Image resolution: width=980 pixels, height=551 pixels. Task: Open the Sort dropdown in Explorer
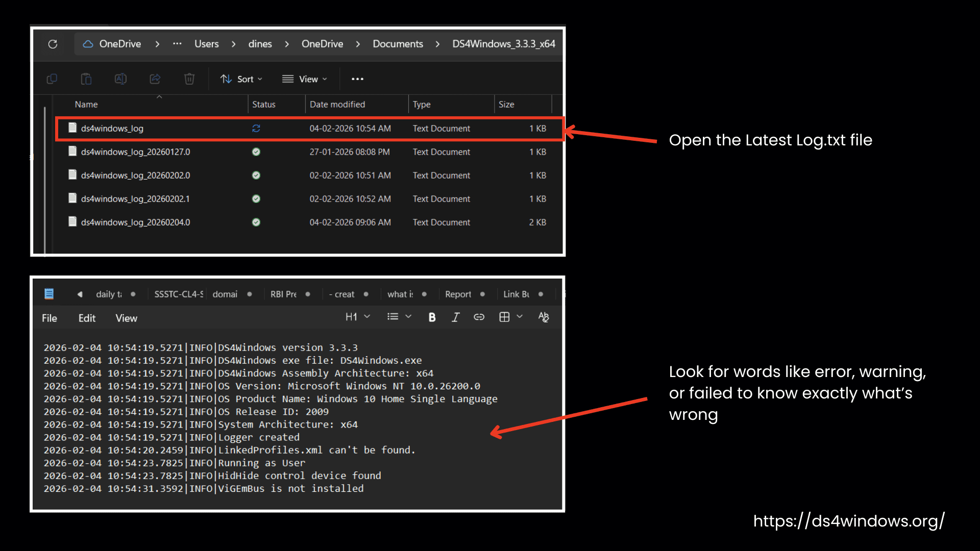pyautogui.click(x=241, y=79)
